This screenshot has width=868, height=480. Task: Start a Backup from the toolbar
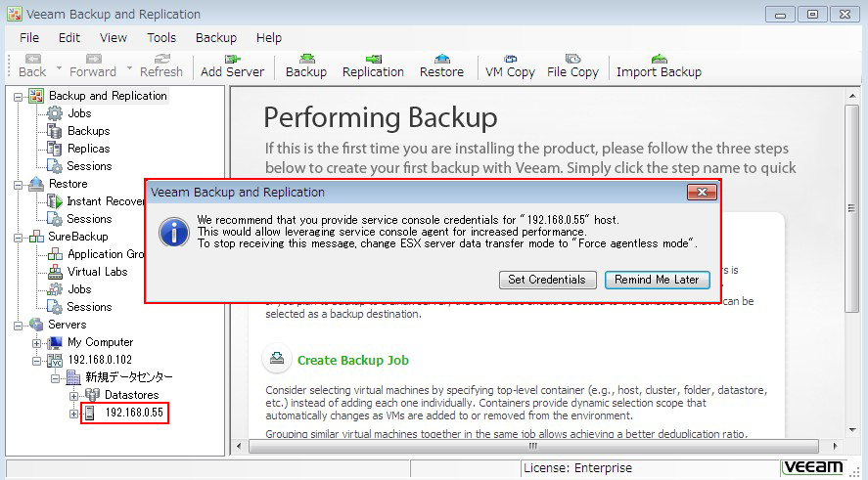coord(306,65)
